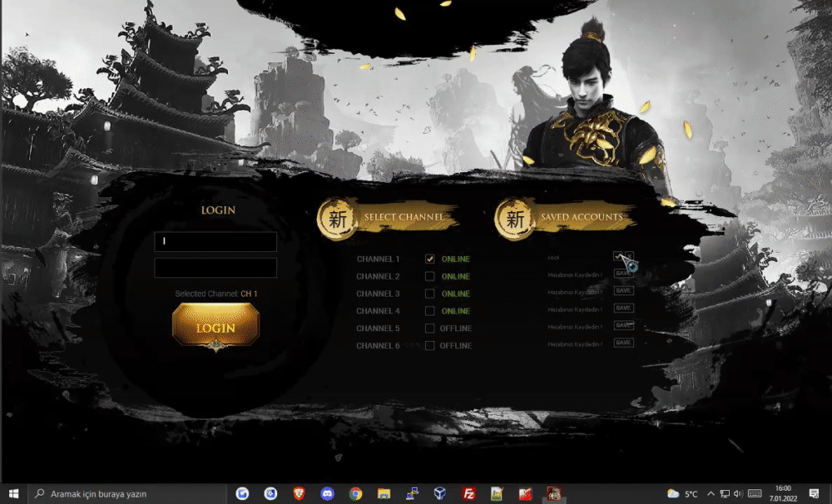832x504 pixels.
Task: Open the networked computers taskbar icon
Action: pyautogui.click(x=412, y=493)
